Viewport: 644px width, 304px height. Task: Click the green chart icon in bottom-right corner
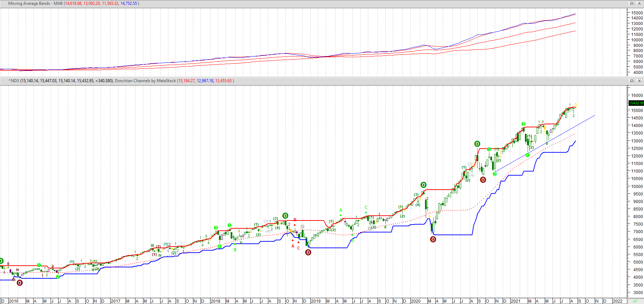point(635,301)
